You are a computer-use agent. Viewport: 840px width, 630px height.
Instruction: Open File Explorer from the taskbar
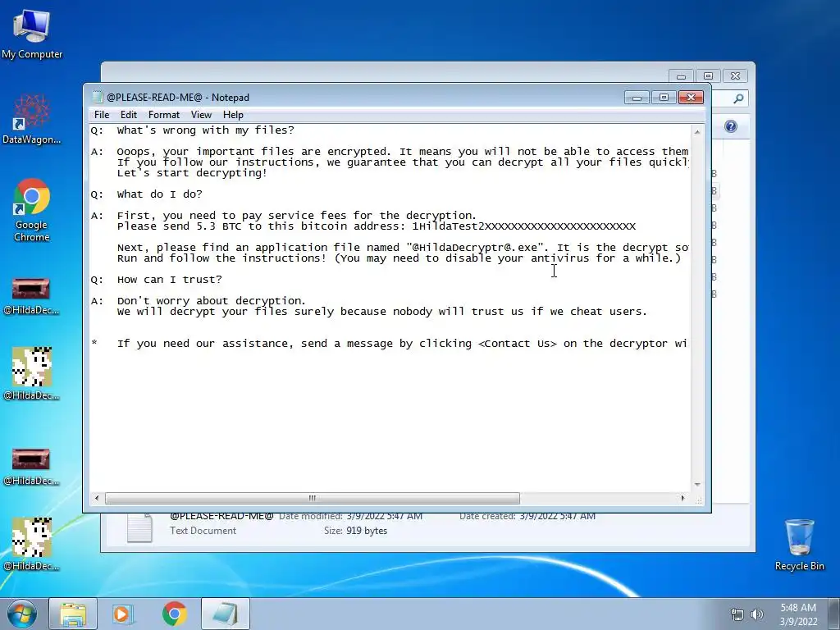[73, 614]
